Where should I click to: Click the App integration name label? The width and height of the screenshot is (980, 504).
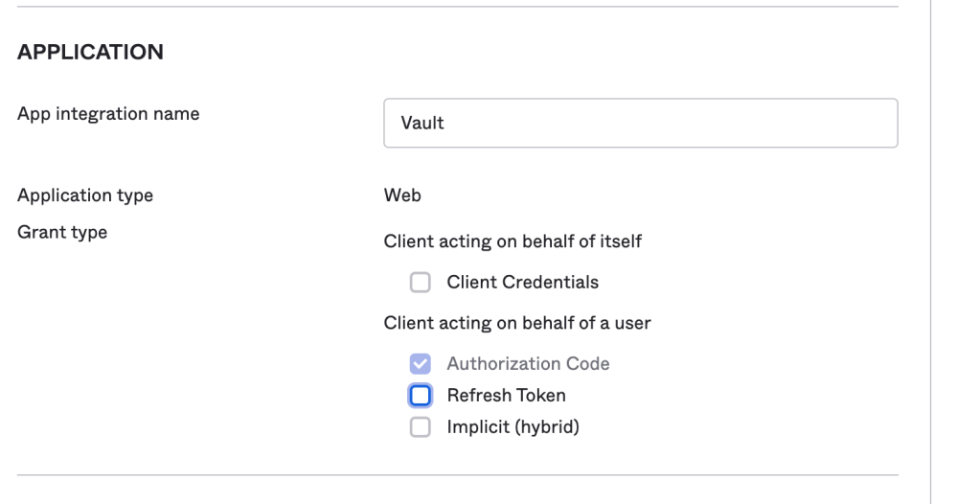coord(108,114)
